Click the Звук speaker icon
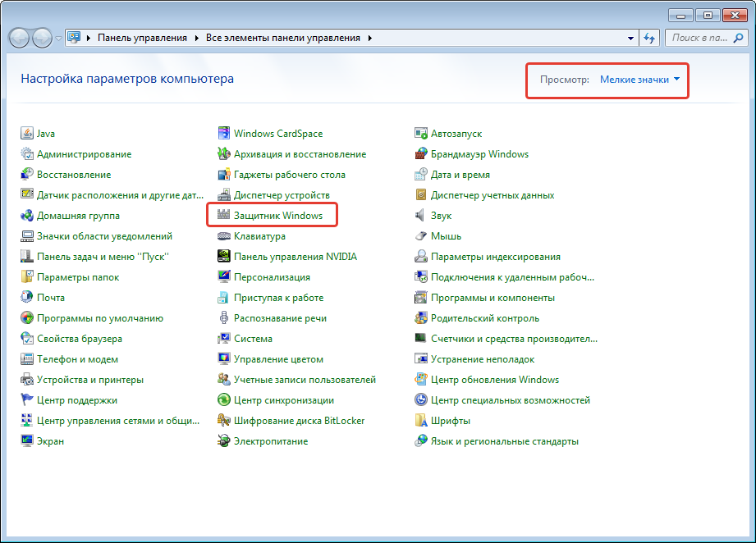756x543 pixels. pyautogui.click(x=421, y=216)
